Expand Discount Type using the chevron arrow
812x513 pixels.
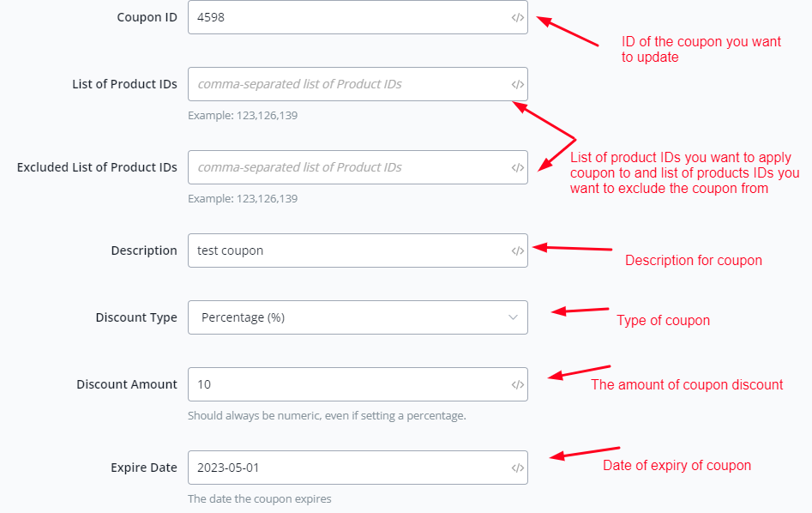(513, 317)
